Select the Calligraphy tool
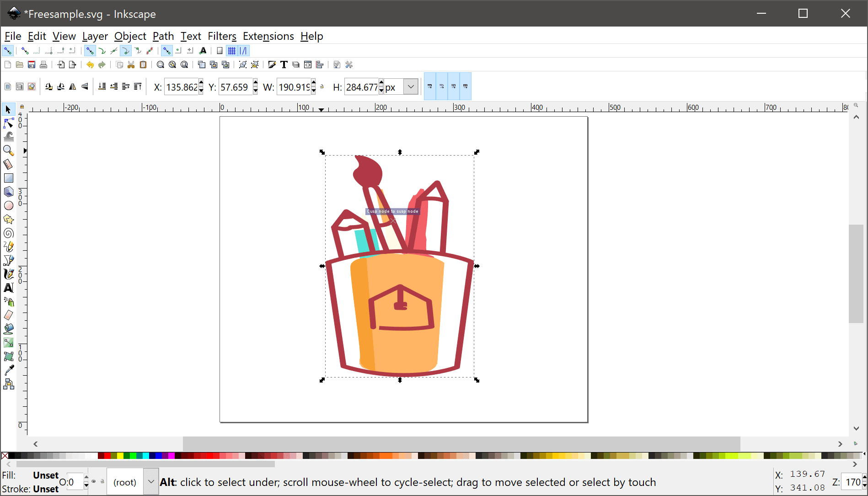 8,274
